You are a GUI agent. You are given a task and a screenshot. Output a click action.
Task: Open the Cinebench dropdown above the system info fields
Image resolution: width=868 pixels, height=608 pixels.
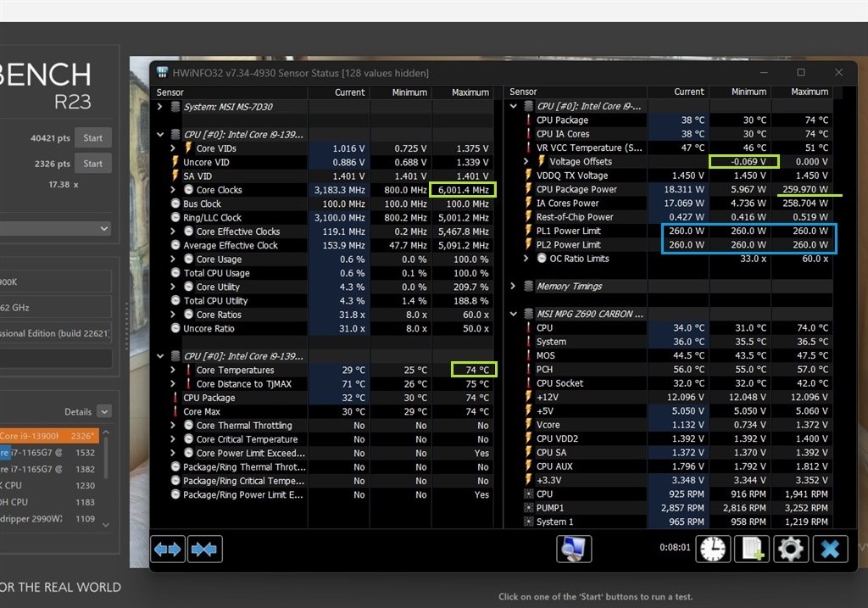coord(55,229)
